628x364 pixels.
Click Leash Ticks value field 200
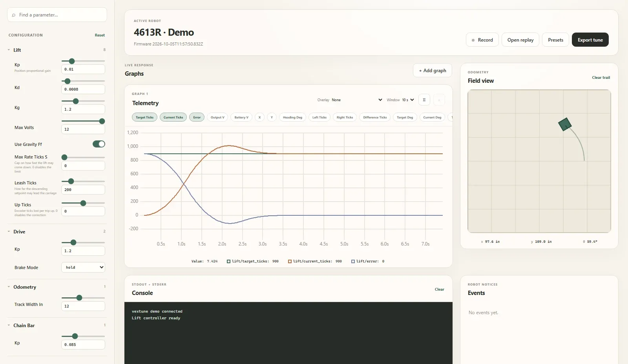(x=83, y=190)
